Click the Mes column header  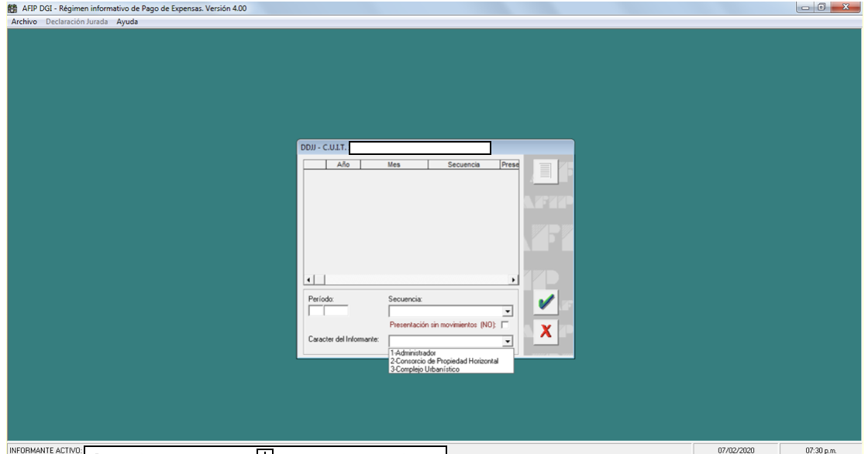(394, 165)
